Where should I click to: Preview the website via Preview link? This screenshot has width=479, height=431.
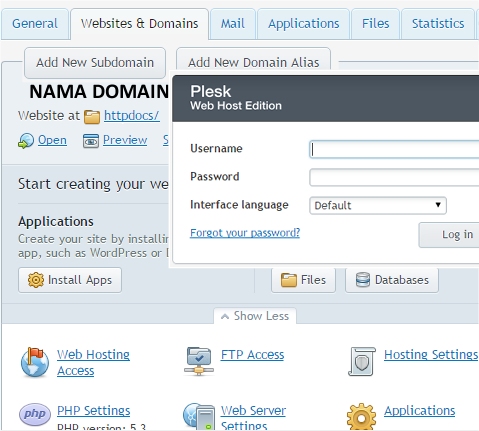[x=125, y=140]
